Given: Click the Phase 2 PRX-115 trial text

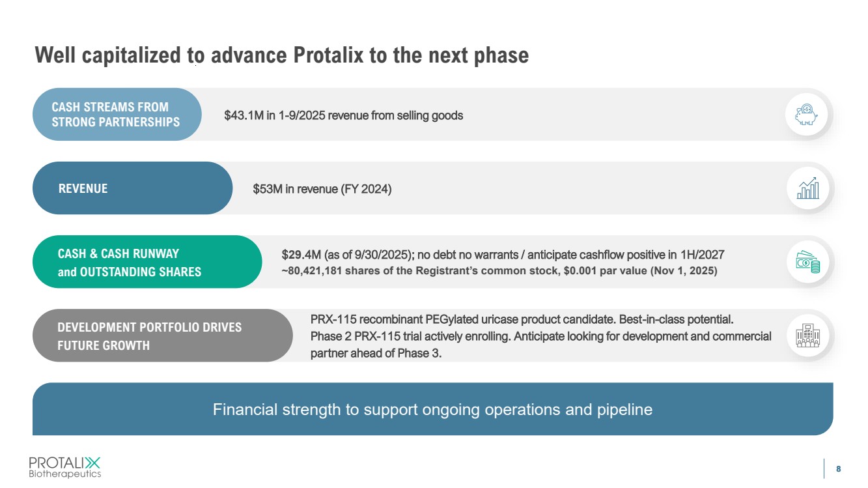Looking at the screenshot, I should click(540, 336).
